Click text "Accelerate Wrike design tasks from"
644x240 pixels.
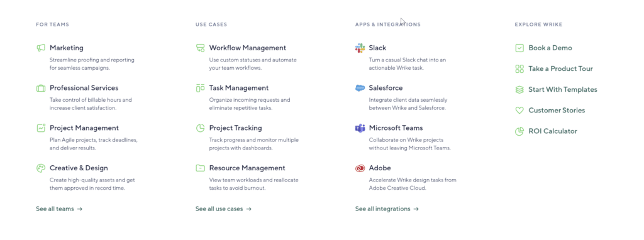click(x=413, y=180)
